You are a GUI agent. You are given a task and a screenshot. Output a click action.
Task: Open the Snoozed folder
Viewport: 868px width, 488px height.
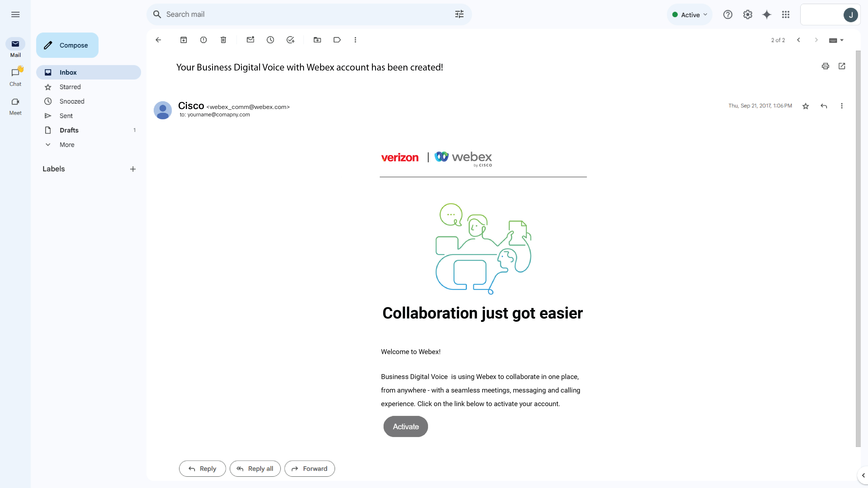pos(88,101)
